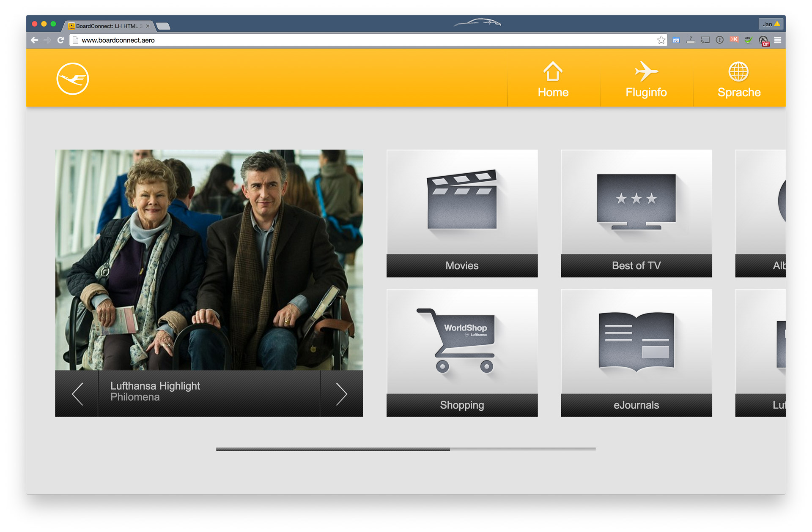812x532 pixels.
Task: Show previous Lufthansa Highlight with left arrow
Action: [x=77, y=394]
